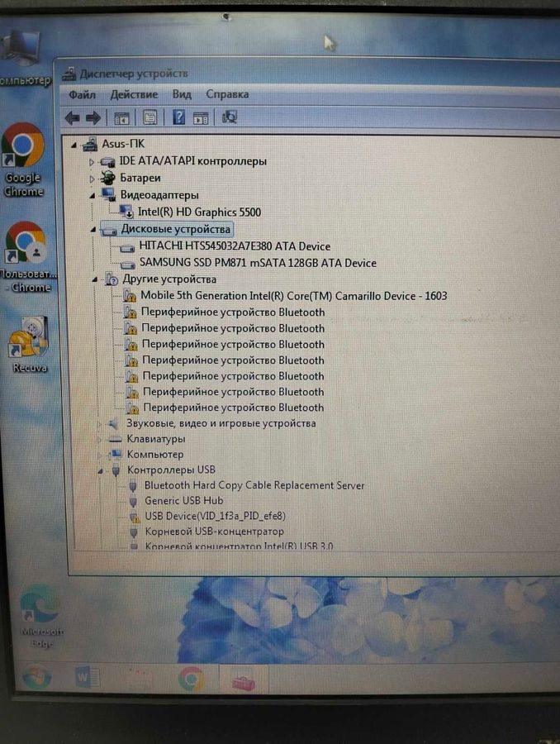Click the Word icon in the taskbar

(x=86, y=678)
